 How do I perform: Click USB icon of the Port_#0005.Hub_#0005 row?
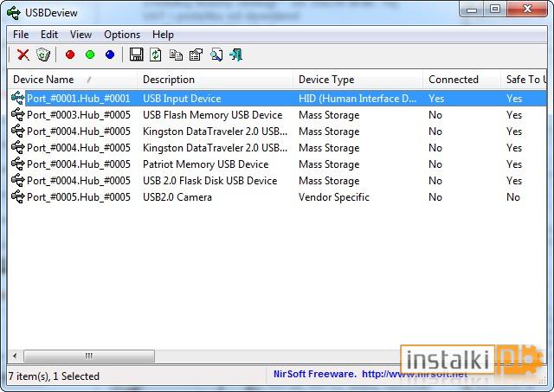tap(17, 196)
